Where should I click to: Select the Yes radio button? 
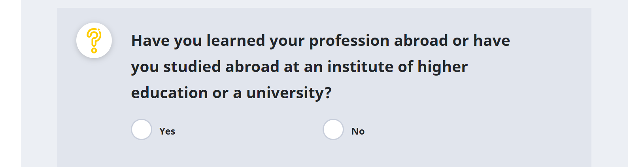pos(142,129)
